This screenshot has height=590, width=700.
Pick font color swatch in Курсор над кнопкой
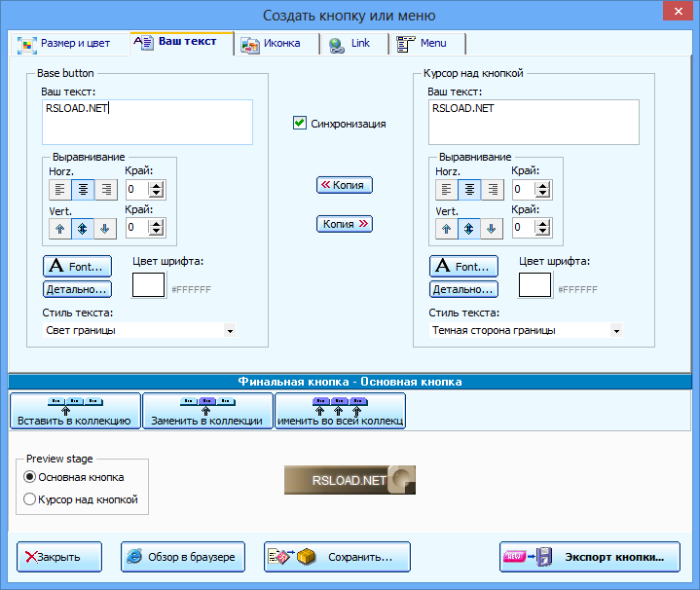(534, 284)
